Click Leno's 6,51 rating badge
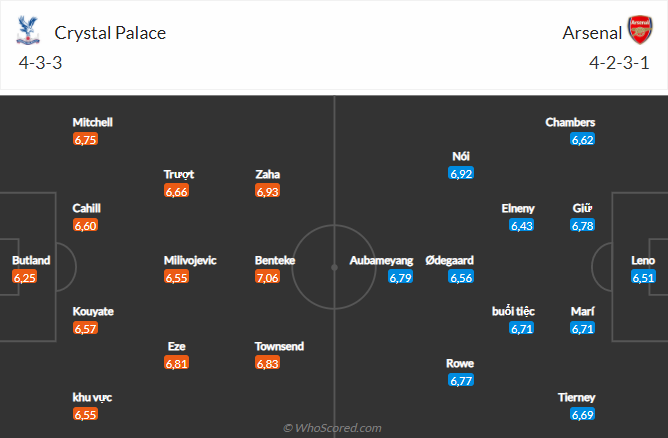 pyautogui.click(x=643, y=277)
